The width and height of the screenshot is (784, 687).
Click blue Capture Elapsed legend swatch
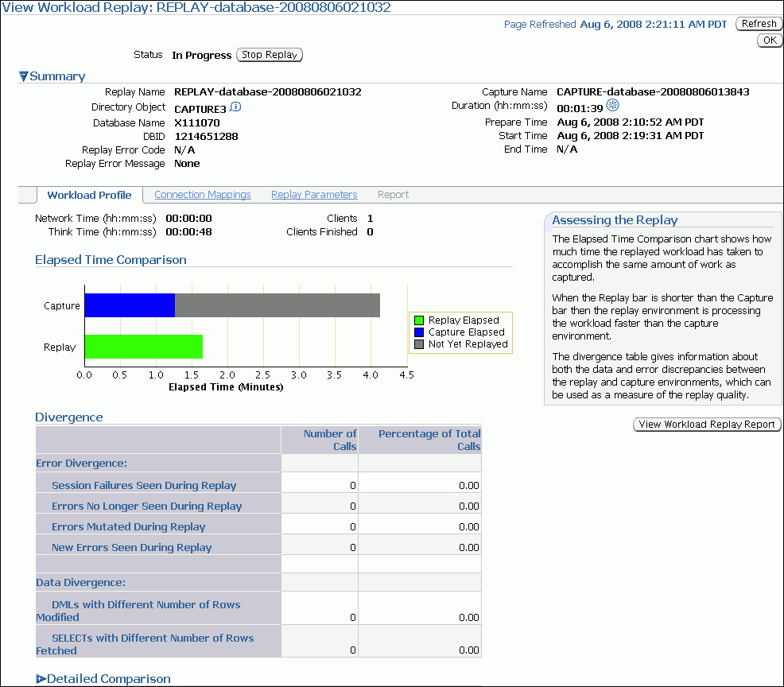coord(419,332)
